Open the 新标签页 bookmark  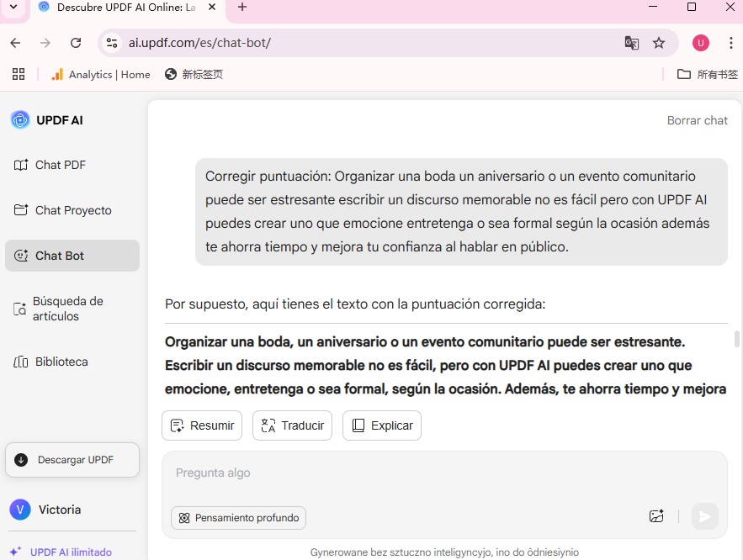pyautogui.click(x=194, y=74)
